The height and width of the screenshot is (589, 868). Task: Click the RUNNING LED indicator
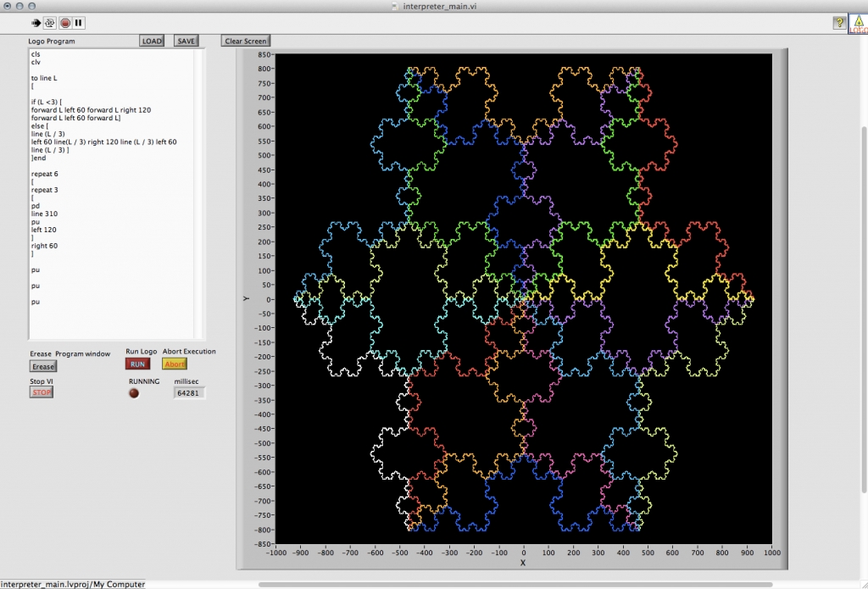[134, 393]
